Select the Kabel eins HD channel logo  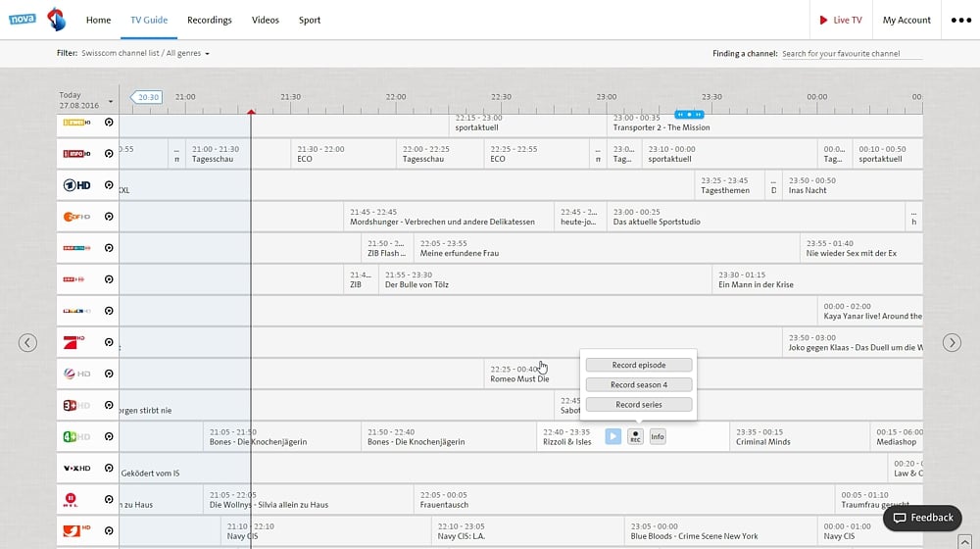coord(76,531)
